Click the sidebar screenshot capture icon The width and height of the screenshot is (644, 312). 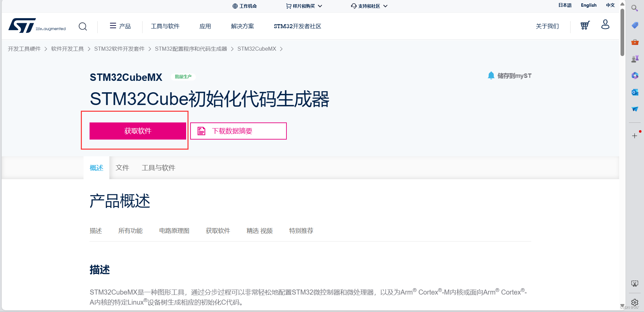tap(635, 283)
